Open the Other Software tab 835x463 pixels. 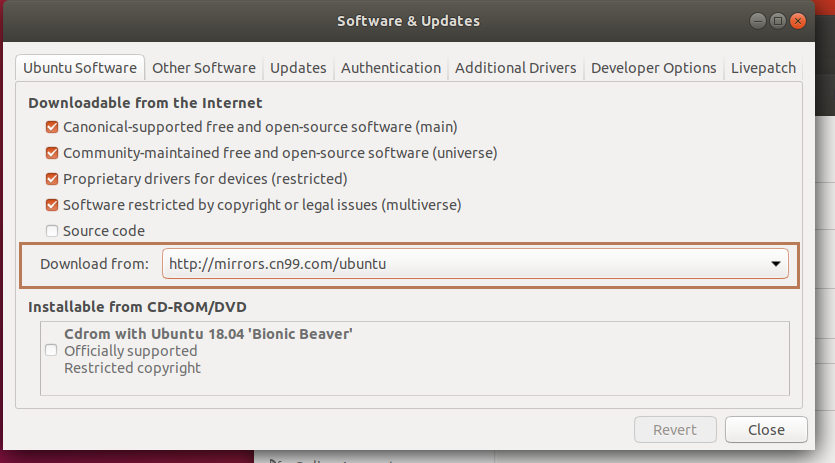[x=204, y=68]
